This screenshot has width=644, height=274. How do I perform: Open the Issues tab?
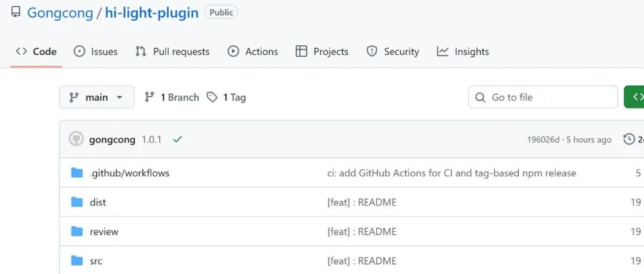click(95, 52)
